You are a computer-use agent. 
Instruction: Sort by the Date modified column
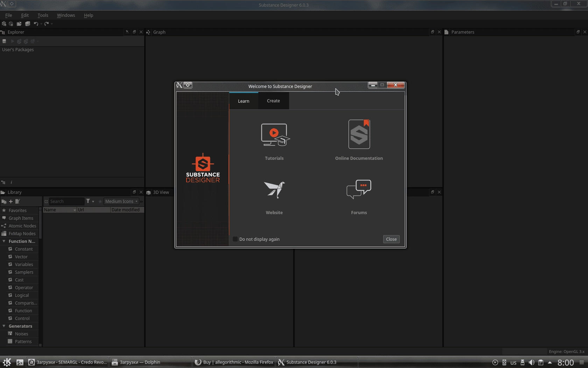(127, 210)
